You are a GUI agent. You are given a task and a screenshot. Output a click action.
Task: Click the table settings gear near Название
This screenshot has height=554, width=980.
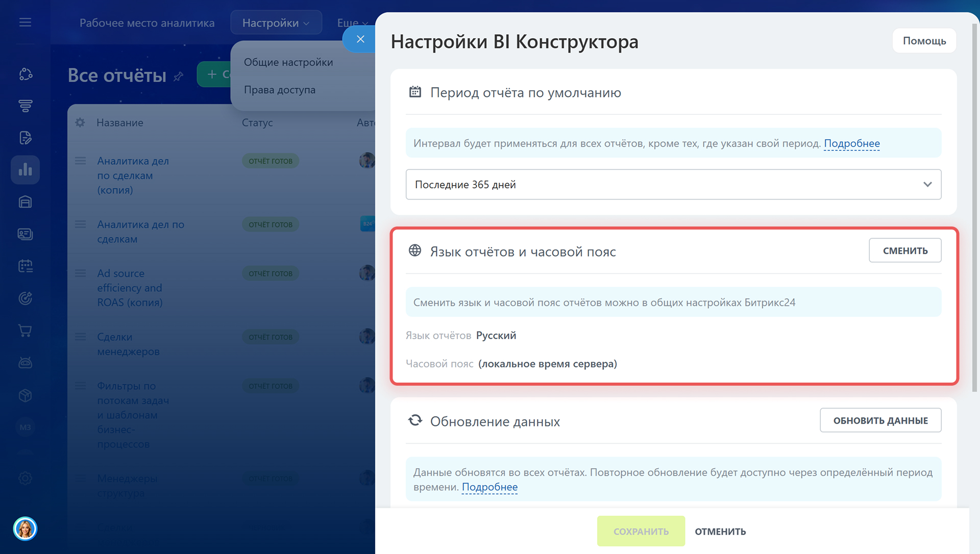80,122
